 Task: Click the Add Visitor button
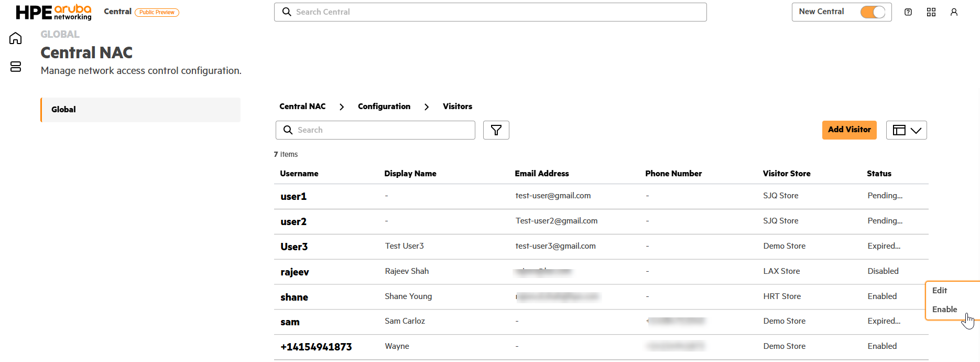coord(850,130)
